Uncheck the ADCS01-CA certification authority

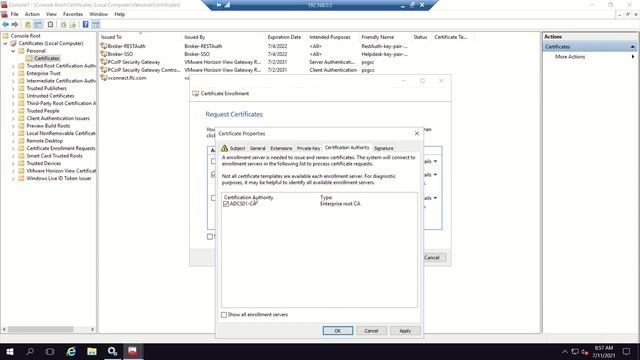[x=226, y=204]
